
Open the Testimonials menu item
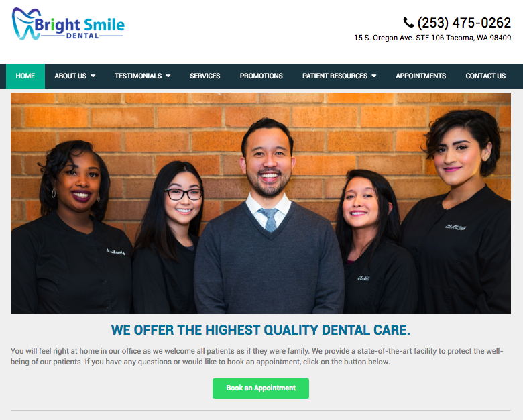tap(138, 76)
